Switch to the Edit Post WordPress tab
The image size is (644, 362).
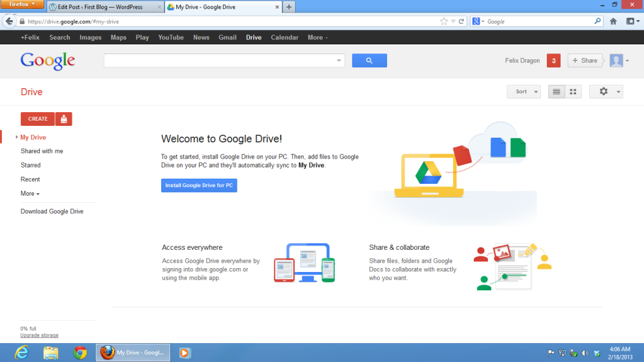pyautogui.click(x=104, y=7)
